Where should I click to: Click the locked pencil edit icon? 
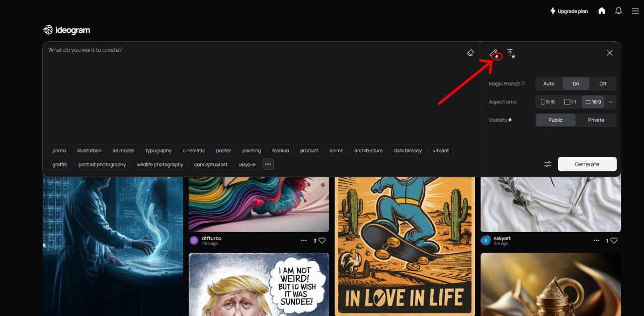click(x=494, y=53)
